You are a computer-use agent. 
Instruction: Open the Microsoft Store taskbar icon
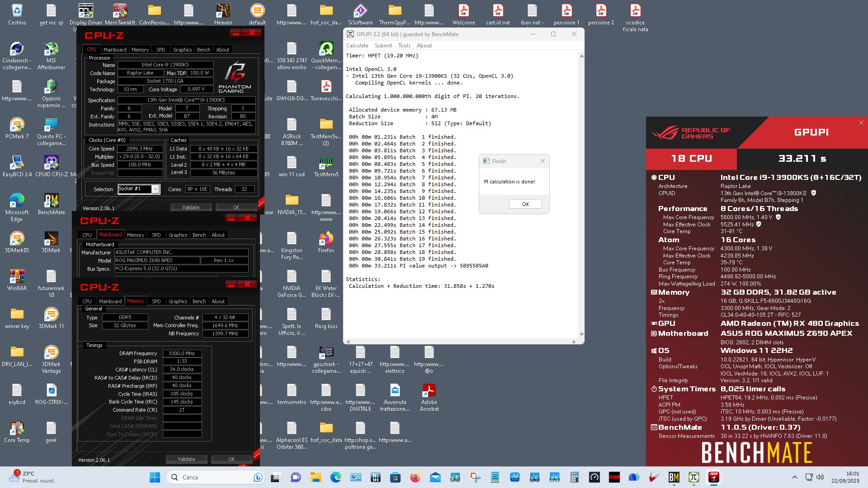[x=395, y=477]
